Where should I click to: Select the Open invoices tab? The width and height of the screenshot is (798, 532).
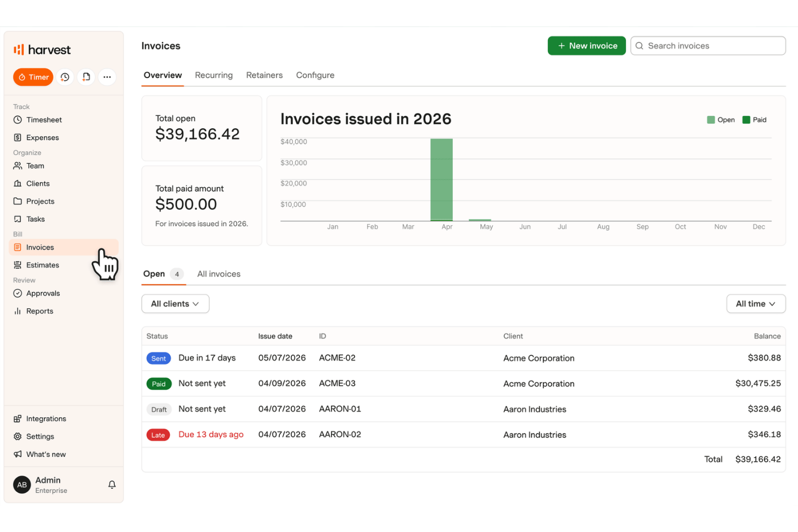(163, 274)
